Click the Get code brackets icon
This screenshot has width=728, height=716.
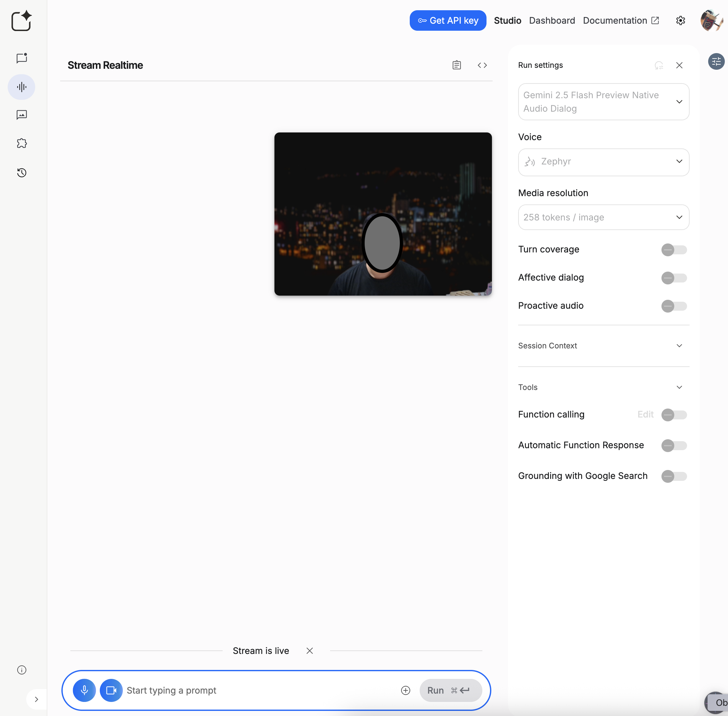[x=482, y=66]
